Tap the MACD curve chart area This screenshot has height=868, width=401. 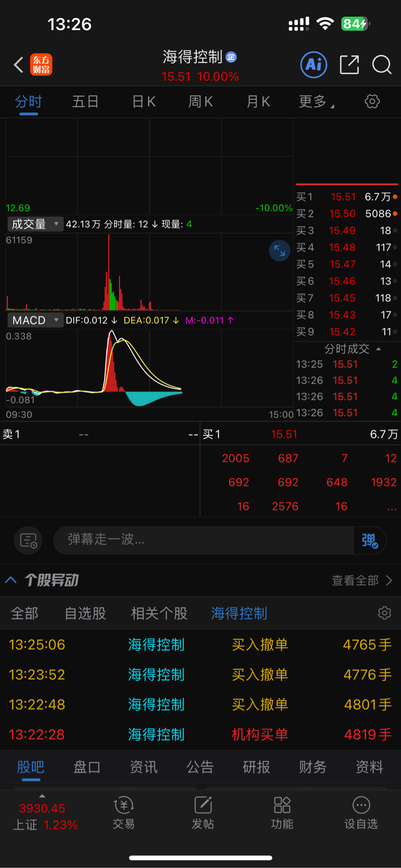[x=149, y=368]
